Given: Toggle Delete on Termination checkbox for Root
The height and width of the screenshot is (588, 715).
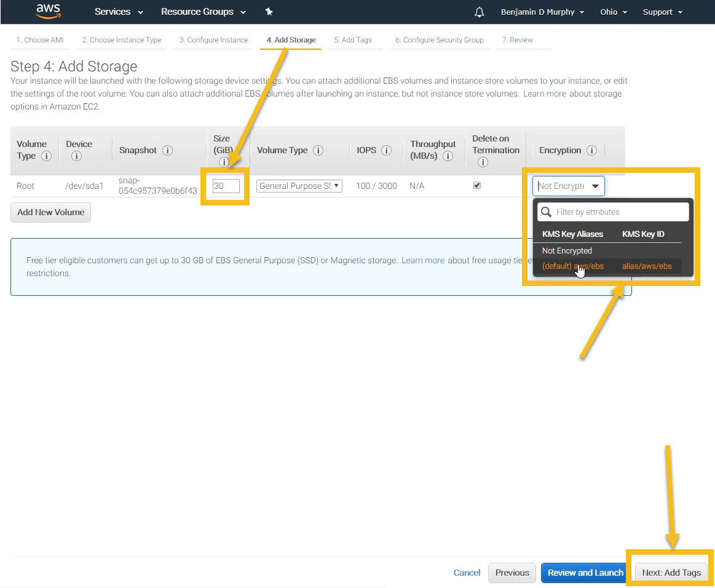Looking at the screenshot, I should pos(477,185).
